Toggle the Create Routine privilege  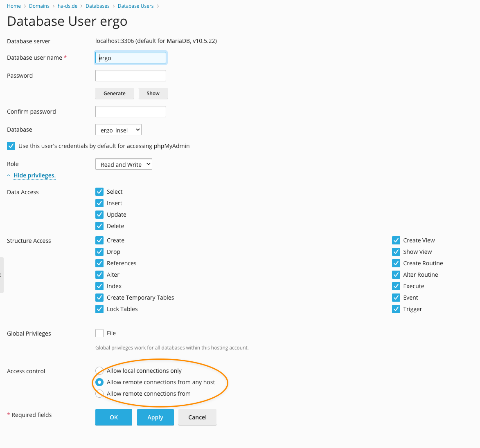point(396,263)
